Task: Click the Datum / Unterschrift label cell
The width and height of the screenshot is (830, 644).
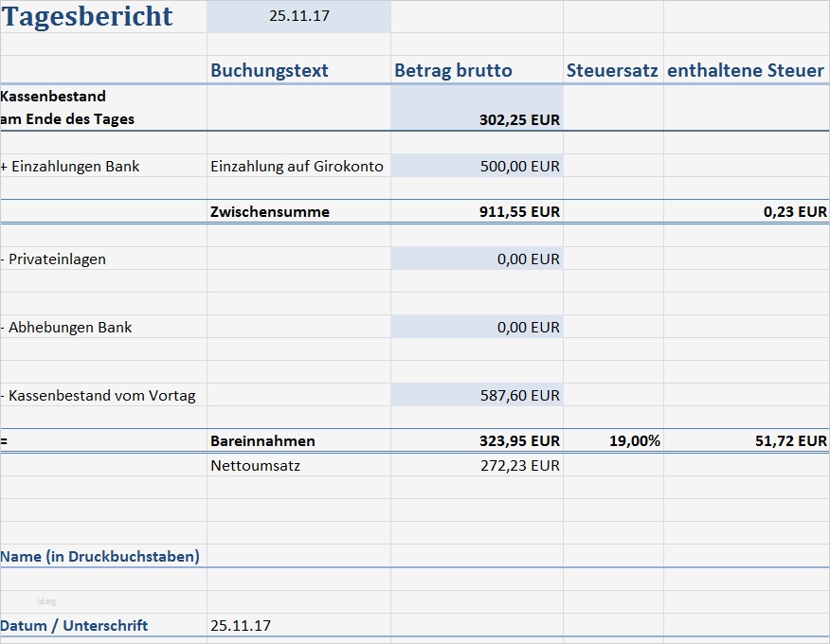Action: (x=81, y=625)
